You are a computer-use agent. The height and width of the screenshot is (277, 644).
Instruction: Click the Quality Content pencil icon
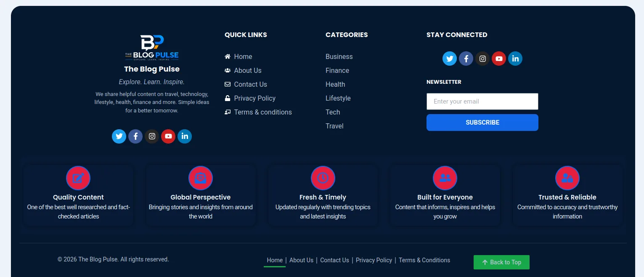pos(78,178)
